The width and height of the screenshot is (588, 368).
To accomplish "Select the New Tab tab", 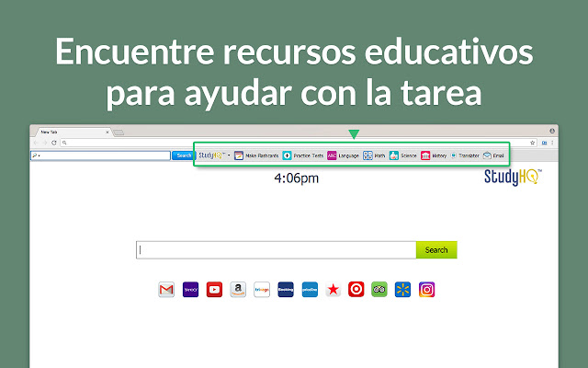I will 72,132.
